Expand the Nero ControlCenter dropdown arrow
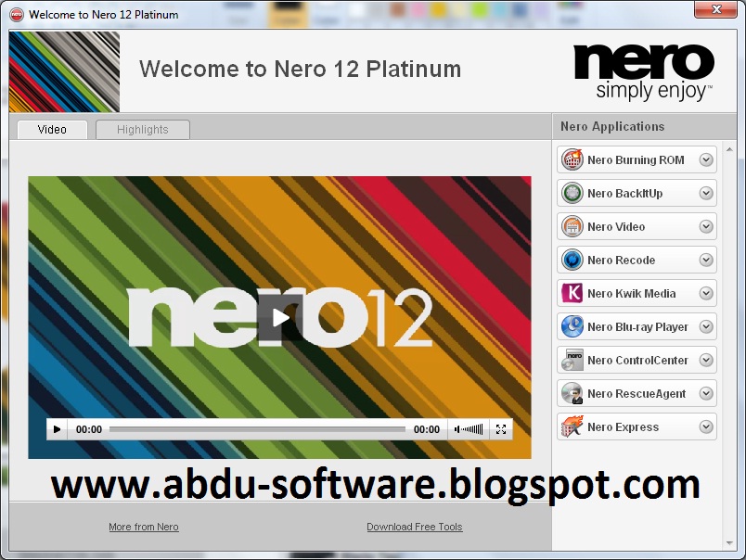 click(x=706, y=360)
